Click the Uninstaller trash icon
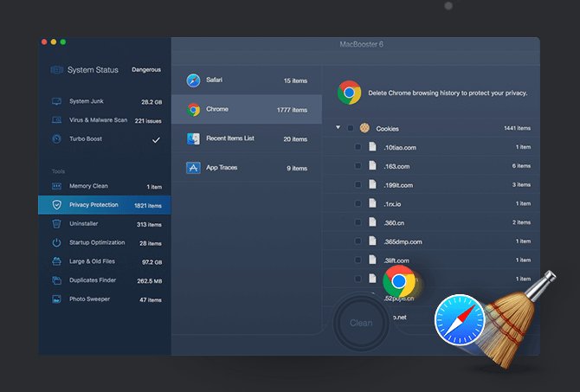 [56, 224]
